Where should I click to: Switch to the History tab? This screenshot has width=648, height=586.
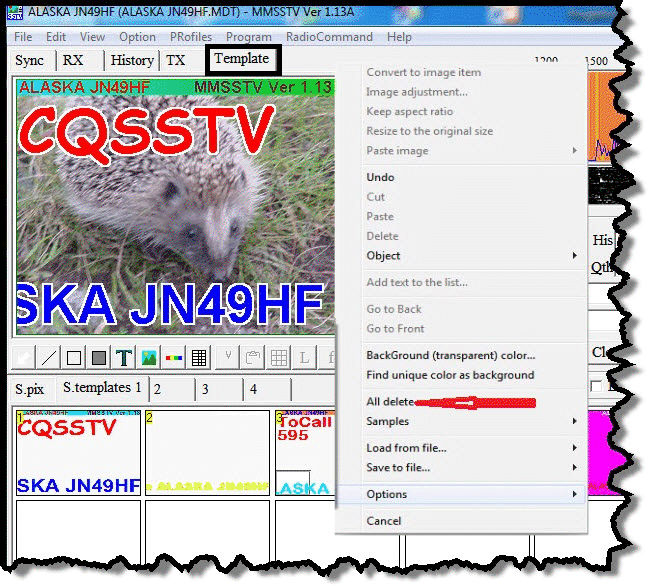pyautogui.click(x=132, y=60)
